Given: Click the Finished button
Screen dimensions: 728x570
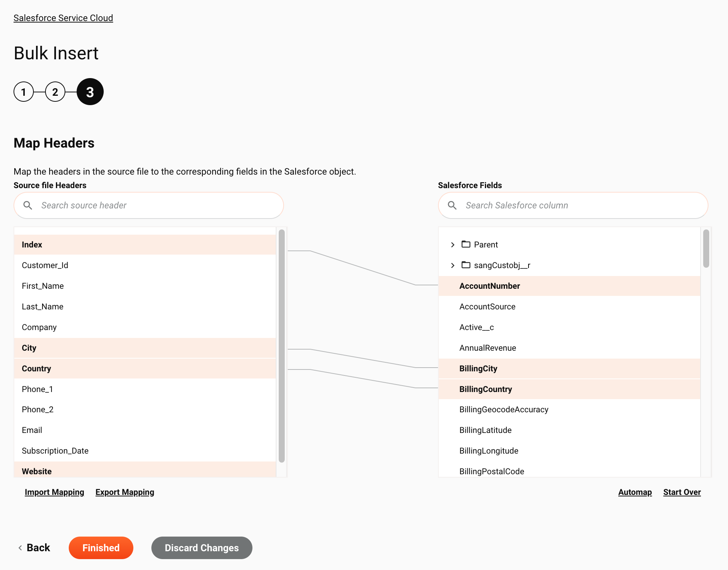Looking at the screenshot, I should (x=100, y=548).
